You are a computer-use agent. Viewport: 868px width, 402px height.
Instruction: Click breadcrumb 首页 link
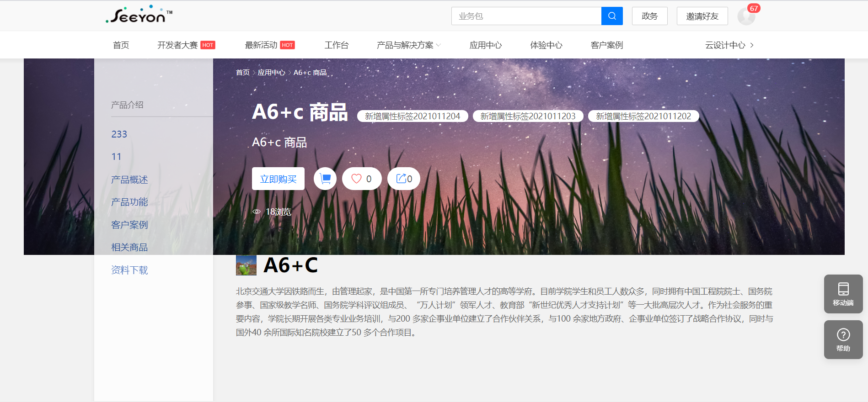[x=242, y=72]
